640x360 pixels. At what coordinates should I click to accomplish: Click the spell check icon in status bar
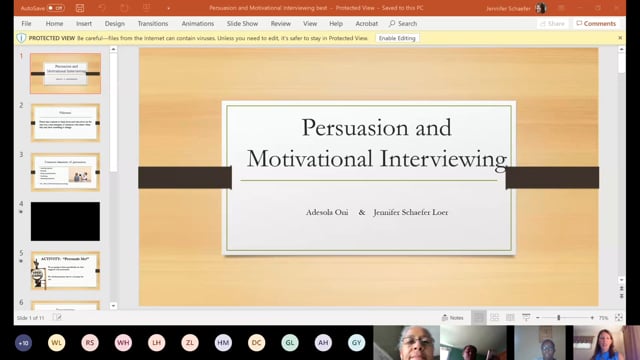pos(57,317)
